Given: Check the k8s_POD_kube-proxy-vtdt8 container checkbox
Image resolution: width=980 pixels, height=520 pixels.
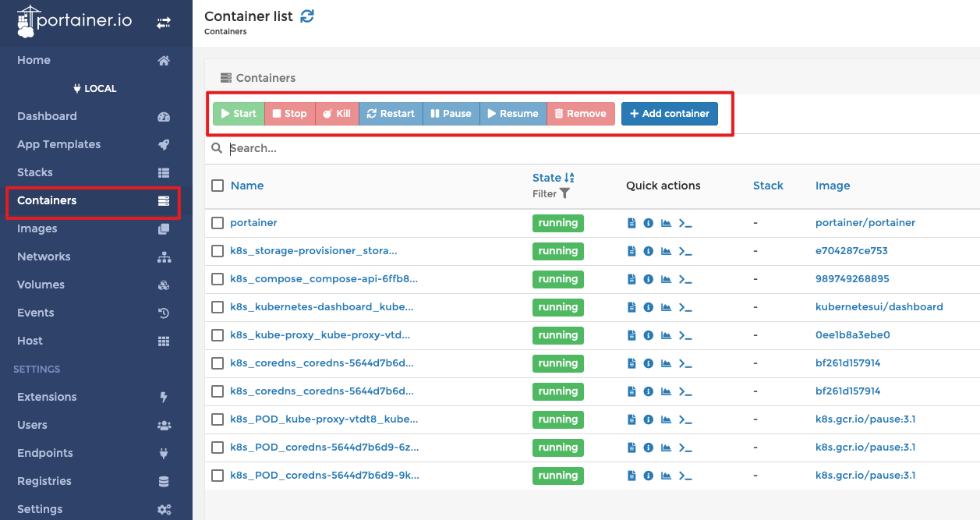Looking at the screenshot, I should [x=218, y=419].
